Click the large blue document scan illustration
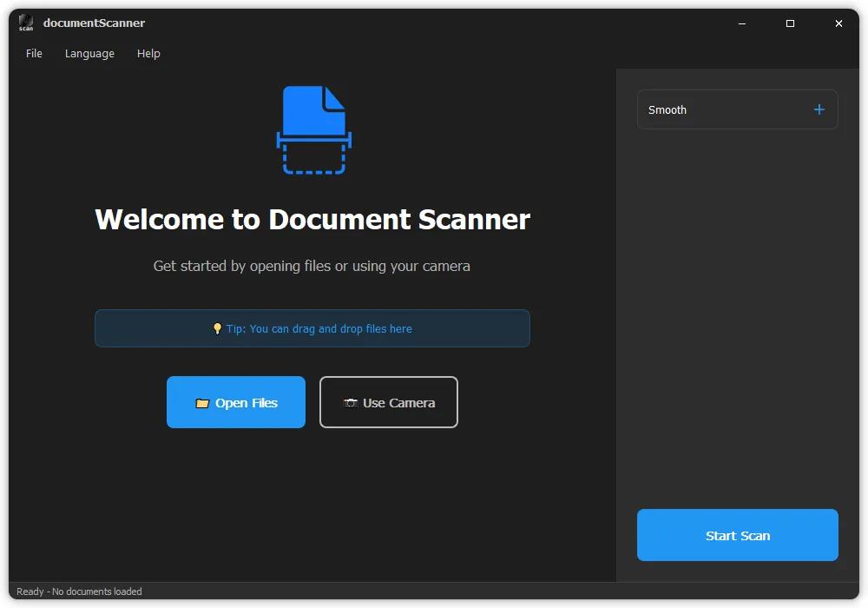Screen dimensions: 868x608 click(313, 129)
